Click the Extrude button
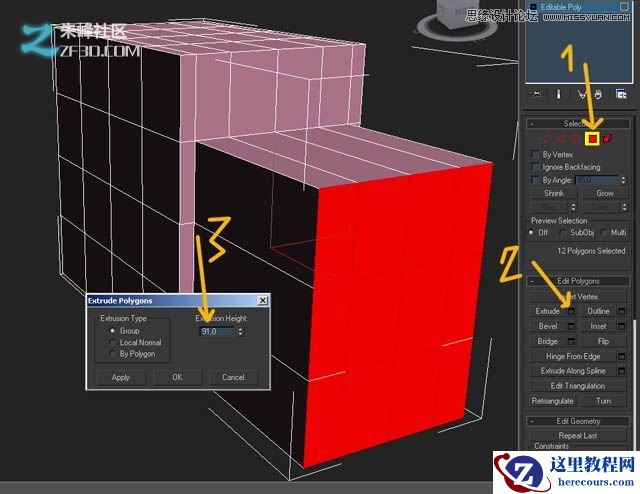The width and height of the screenshot is (640, 494). pos(548,312)
